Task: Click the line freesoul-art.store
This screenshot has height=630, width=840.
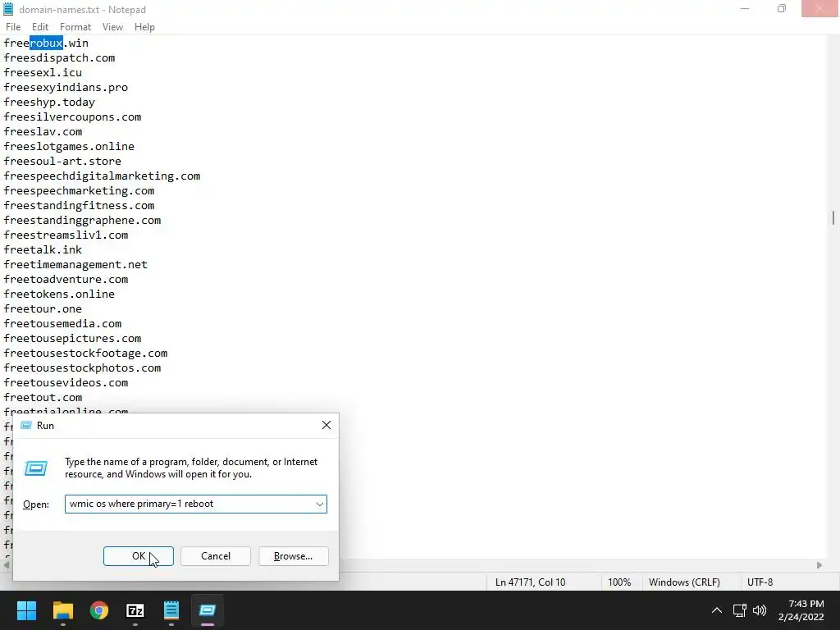Action: click(62, 162)
